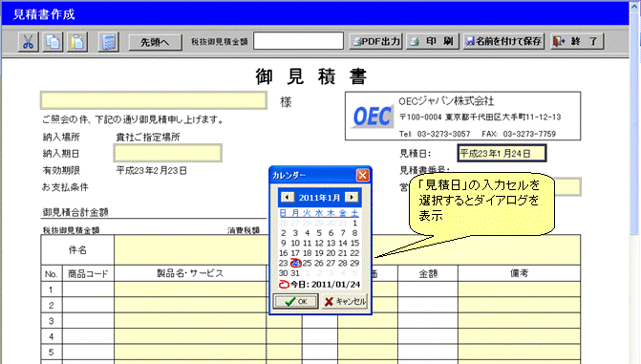Screen dimensions: 641x364
Task: Select today's date link 2011/01/24
Action: point(319,285)
